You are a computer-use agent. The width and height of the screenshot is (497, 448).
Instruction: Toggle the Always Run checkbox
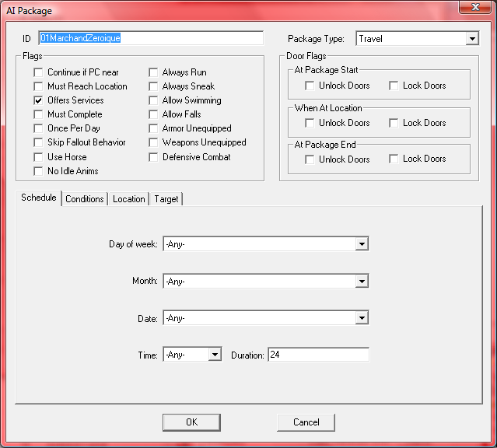click(154, 72)
